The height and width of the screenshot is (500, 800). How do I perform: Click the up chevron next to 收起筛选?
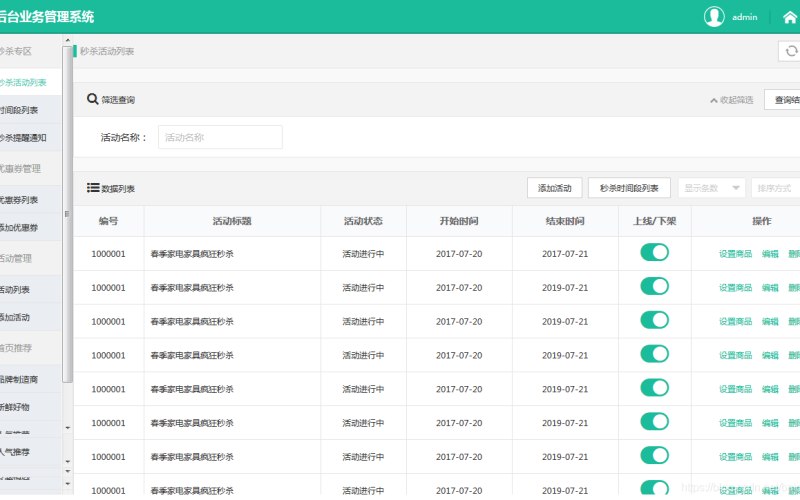point(714,101)
